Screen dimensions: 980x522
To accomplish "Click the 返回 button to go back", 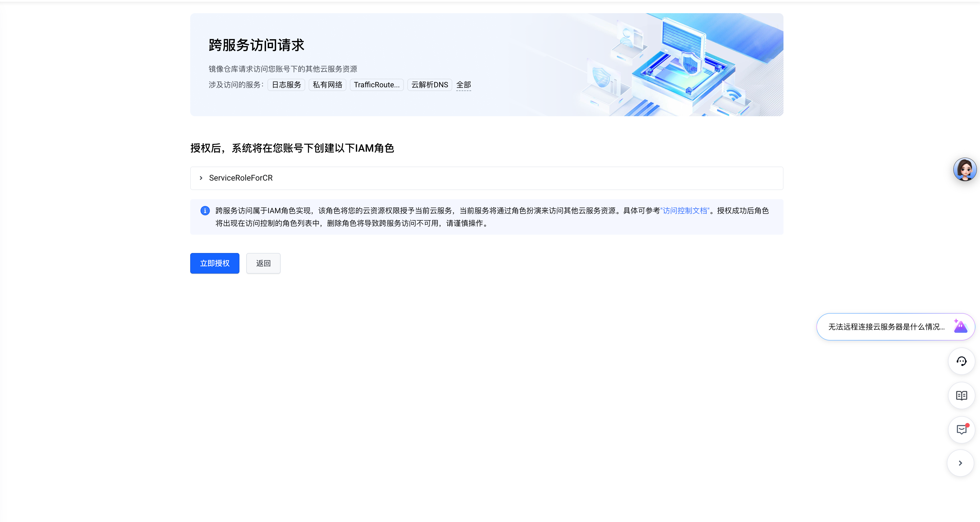I will 263,263.
